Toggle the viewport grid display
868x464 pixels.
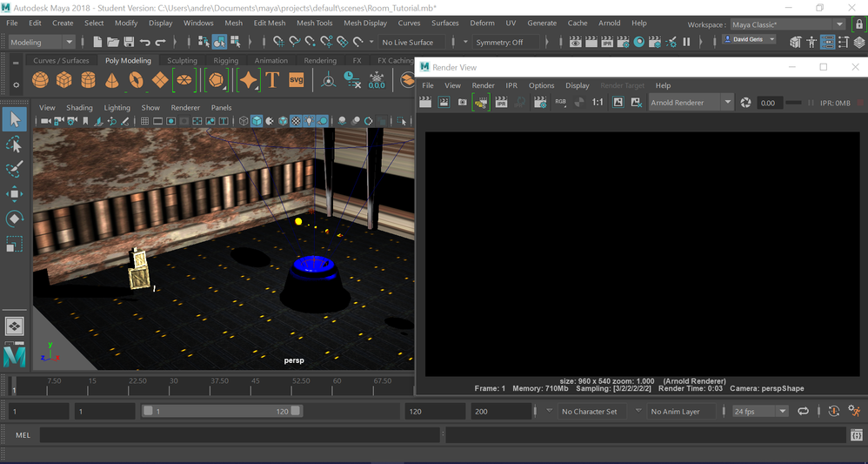(x=144, y=121)
